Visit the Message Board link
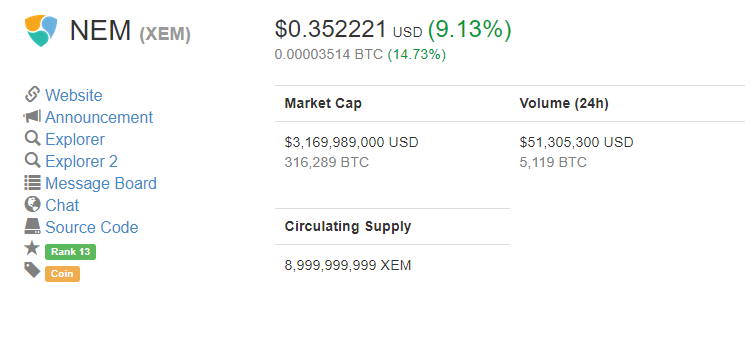The image size is (752, 363). [x=101, y=183]
